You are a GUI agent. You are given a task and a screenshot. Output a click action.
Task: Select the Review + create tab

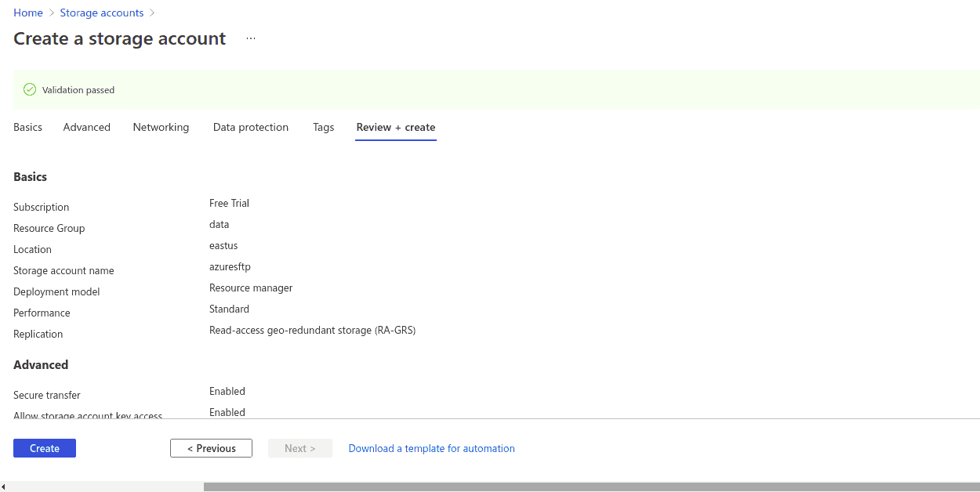[x=396, y=127]
